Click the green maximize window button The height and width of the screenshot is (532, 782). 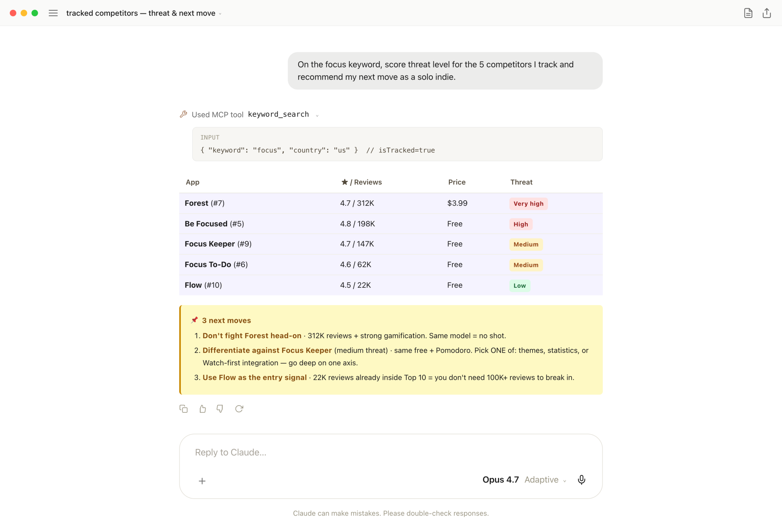click(35, 13)
